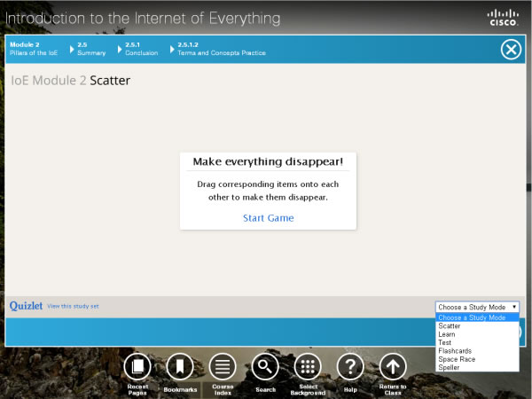Click the Help question mark icon
The height and width of the screenshot is (399, 532).
(x=350, y=366)
